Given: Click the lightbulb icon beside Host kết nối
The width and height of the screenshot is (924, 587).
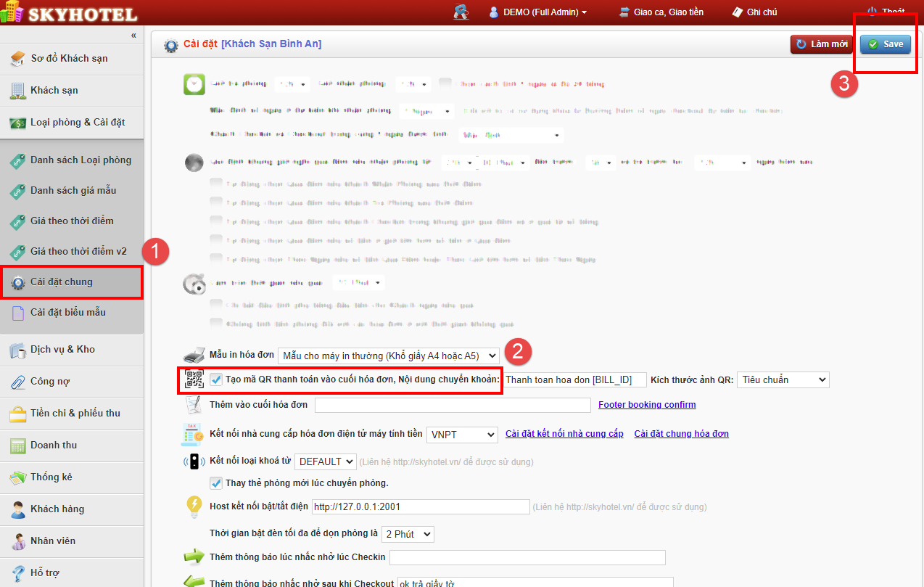Looking at the screenshot, I should click(194, 506).
